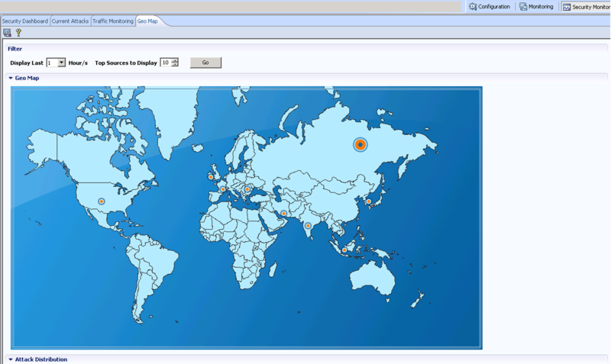611x364 pixels.
Task: Click the Monitoring perspective icon
Action: (x=523, y=7)
